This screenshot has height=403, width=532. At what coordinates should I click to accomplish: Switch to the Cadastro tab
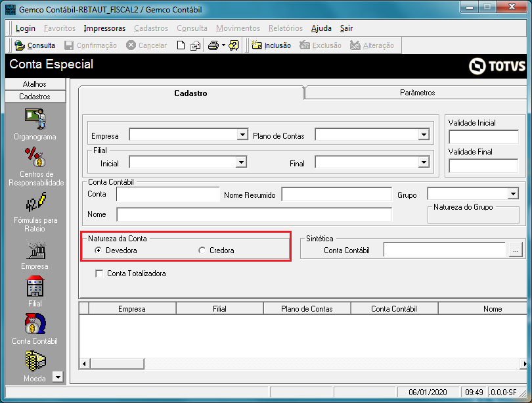pos(190,93)
